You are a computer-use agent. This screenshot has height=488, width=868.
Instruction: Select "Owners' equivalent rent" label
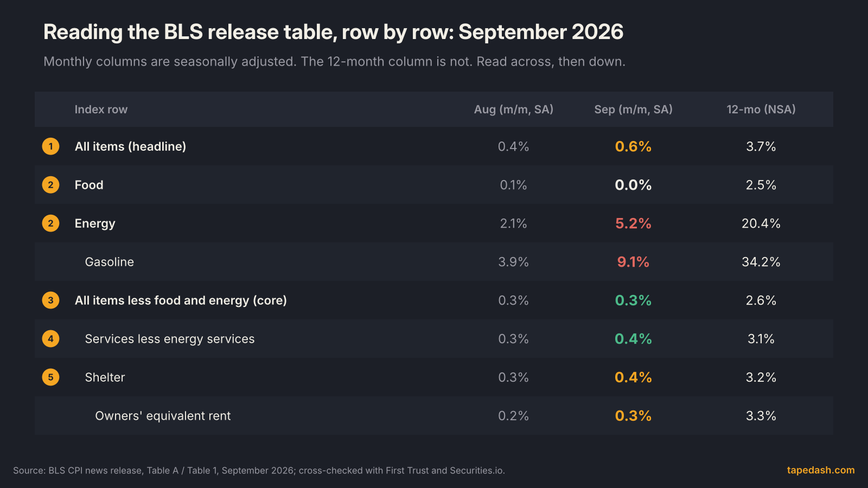[163, 416]
